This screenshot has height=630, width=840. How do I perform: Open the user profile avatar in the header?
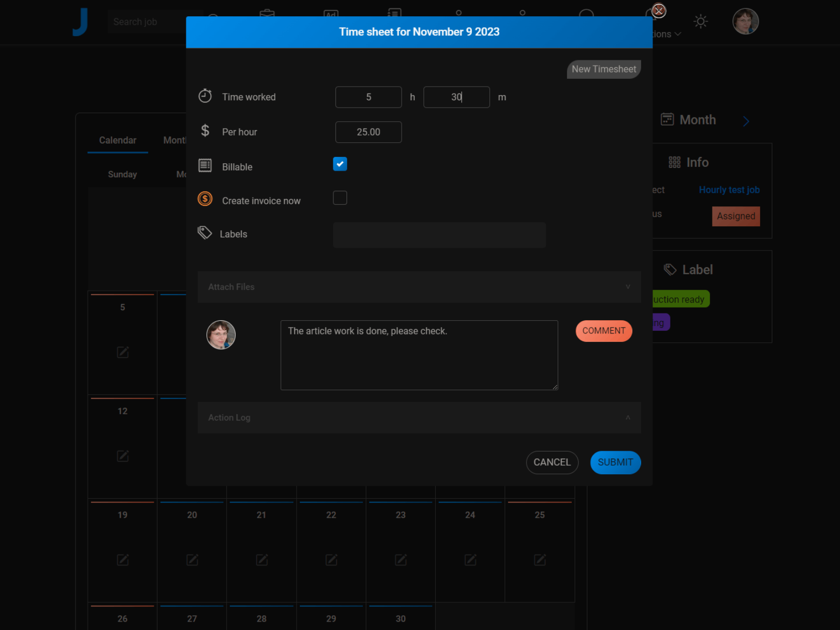745,22
